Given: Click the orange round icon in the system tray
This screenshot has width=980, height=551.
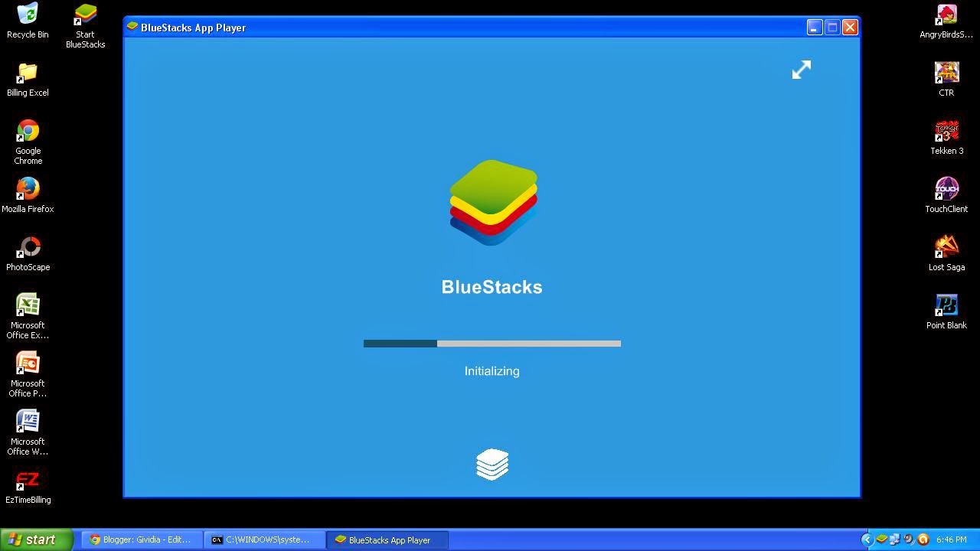Looking at the screenshot, I should pos(923,540).
